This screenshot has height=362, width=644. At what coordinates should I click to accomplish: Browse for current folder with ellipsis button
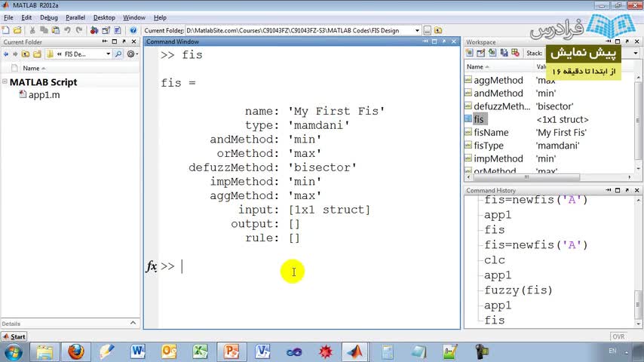click(x=427, y=30)
